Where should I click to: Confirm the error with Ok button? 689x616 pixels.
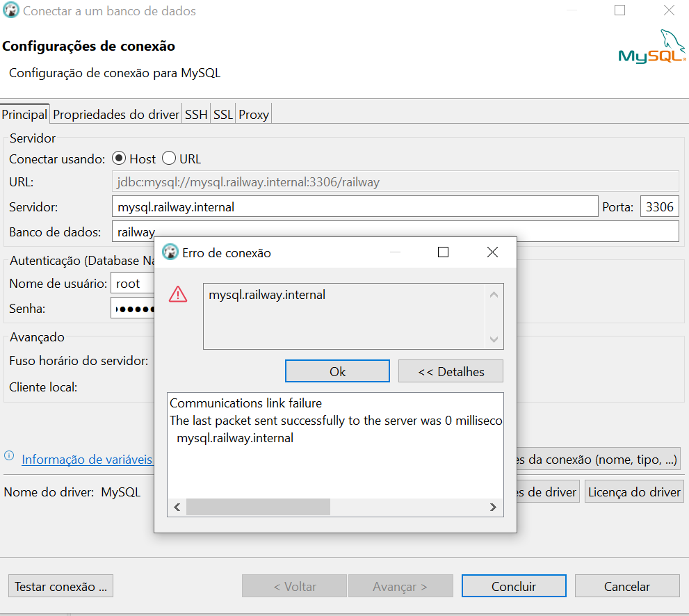(x=337, y=371)
